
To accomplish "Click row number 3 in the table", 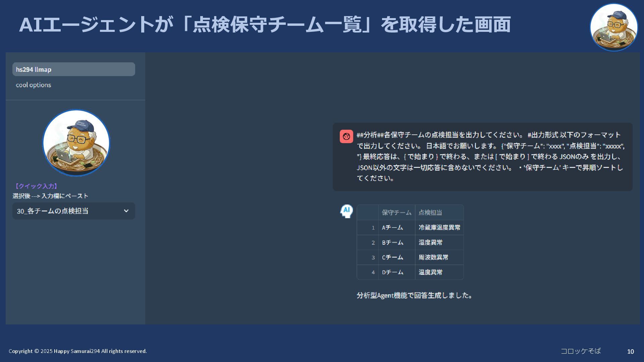I will (x=373, y=257).
